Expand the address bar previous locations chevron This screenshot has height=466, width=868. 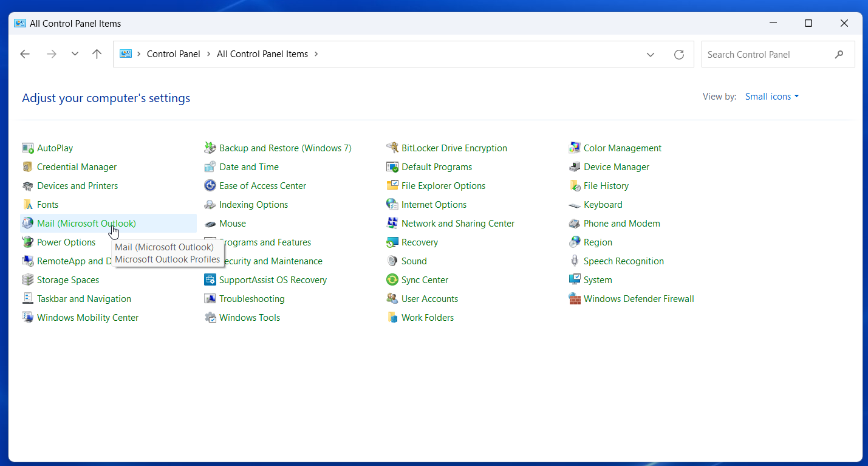pyautogui.click(x=651, y=55)
